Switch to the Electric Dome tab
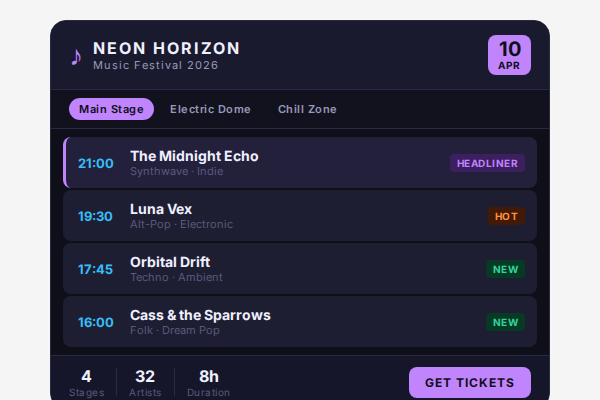The image size is (600, 400). click(x=210, y=109)
